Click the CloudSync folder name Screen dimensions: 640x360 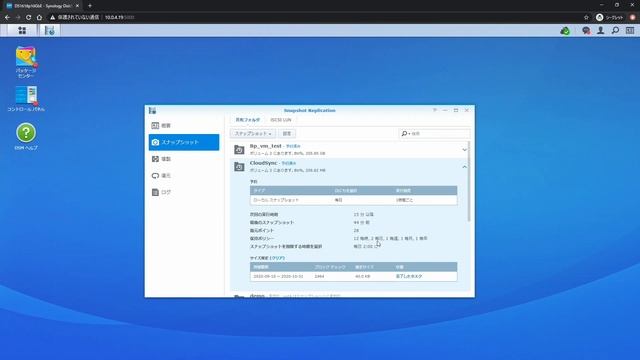(x=263, y=163)
